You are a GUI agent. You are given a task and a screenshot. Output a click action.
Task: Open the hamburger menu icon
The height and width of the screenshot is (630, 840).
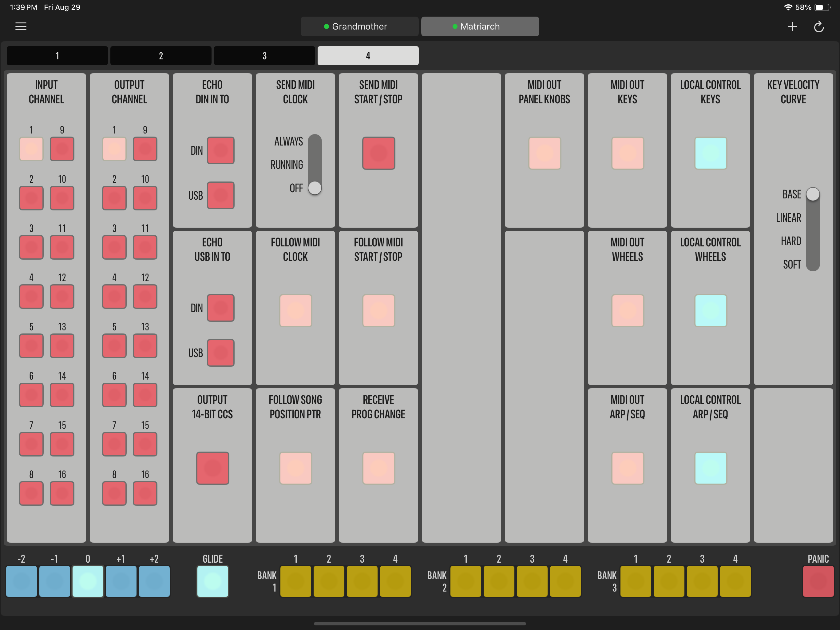(x=21, y=26)
